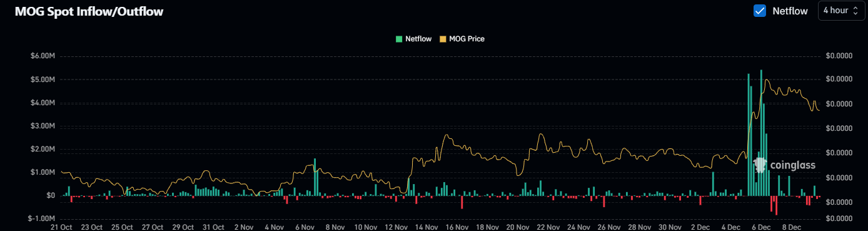Image resolution: width=868 pixels, height=231 pixels.
Task: Click the 10 Nov date label
Action: 366,227
